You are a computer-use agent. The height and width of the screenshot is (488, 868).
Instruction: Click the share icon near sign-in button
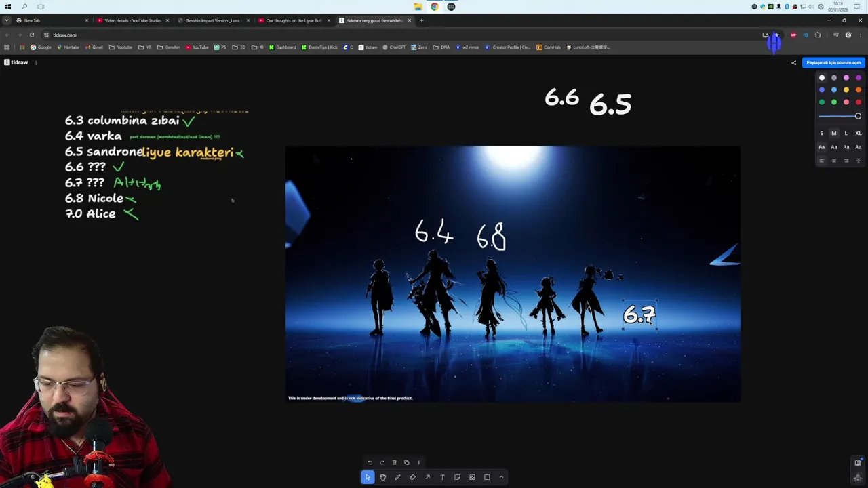point(793,62)
